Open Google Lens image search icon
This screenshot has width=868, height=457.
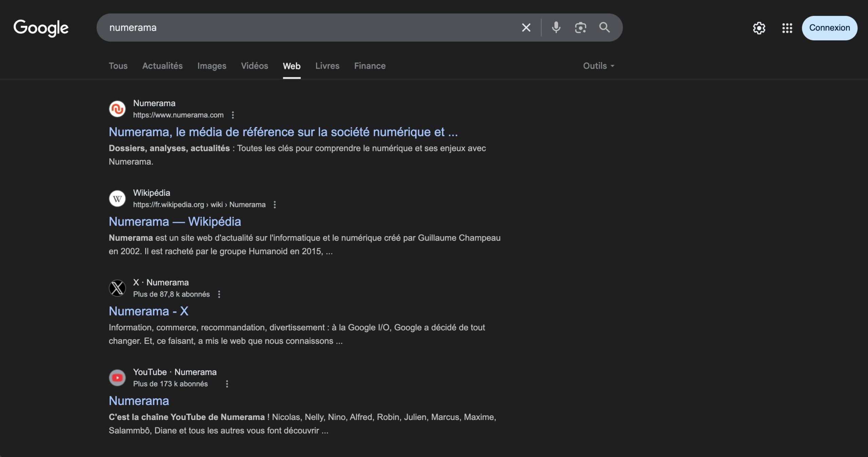(580, 27)
